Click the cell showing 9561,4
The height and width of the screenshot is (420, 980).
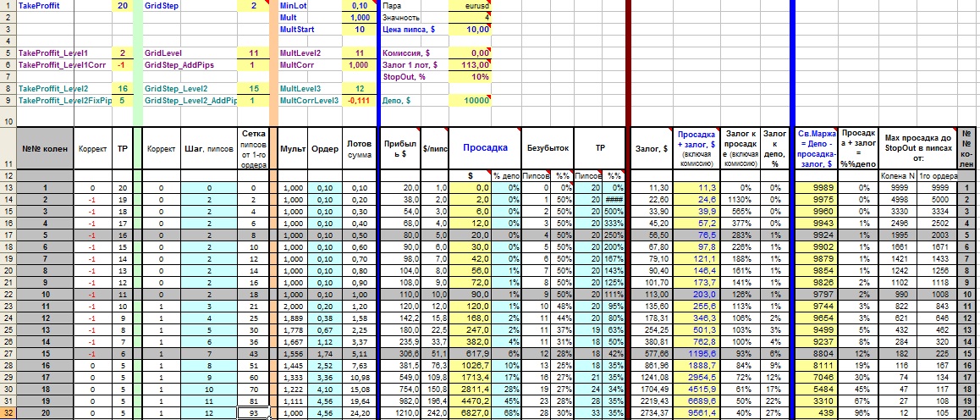coord(696,414)
